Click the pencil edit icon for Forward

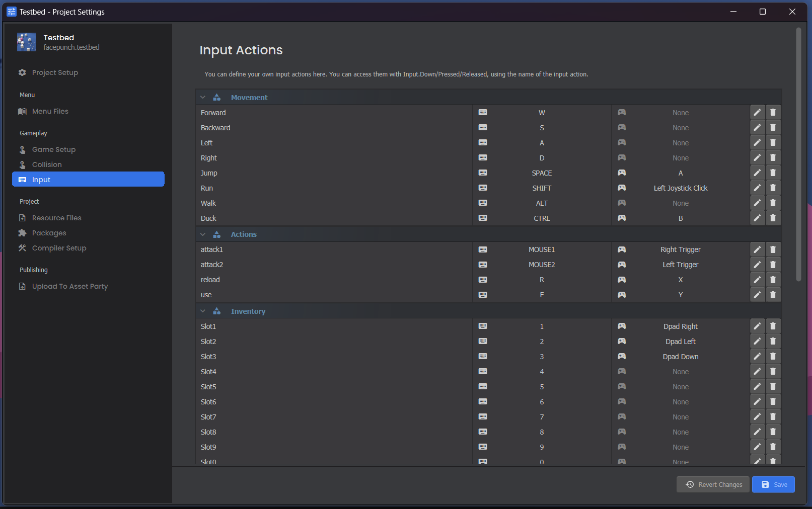click(x=757, y=113)
